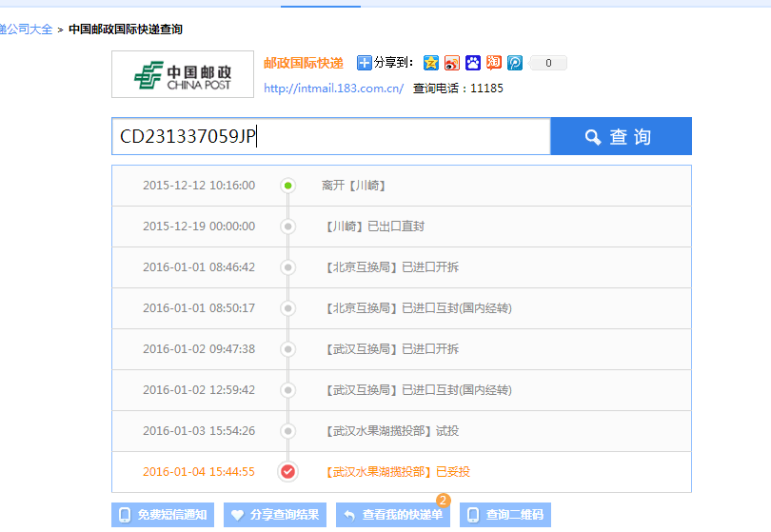Screen dimensions: 771x532
Task: Open 查看我的快递单 my packages button
Action: point(393,515)
